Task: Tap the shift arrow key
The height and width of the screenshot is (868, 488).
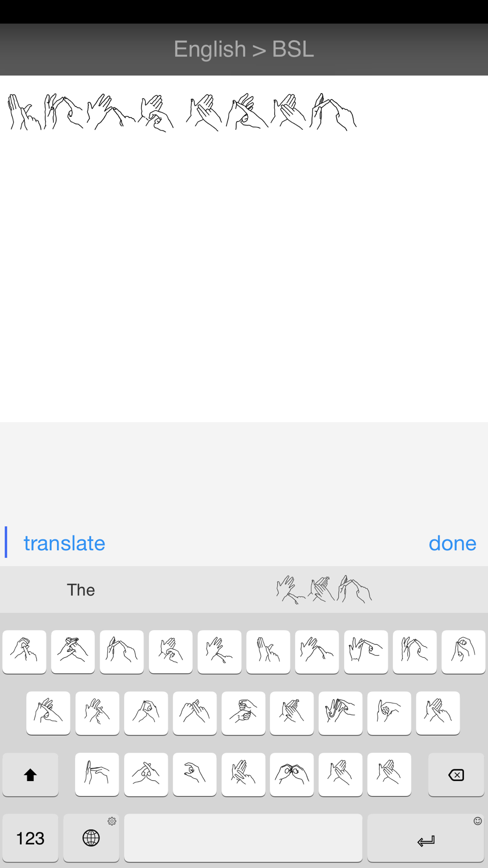Action: (30, 774)
